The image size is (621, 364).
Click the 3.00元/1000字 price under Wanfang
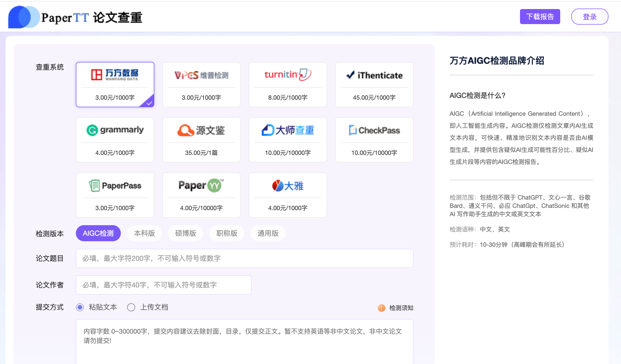115,97
